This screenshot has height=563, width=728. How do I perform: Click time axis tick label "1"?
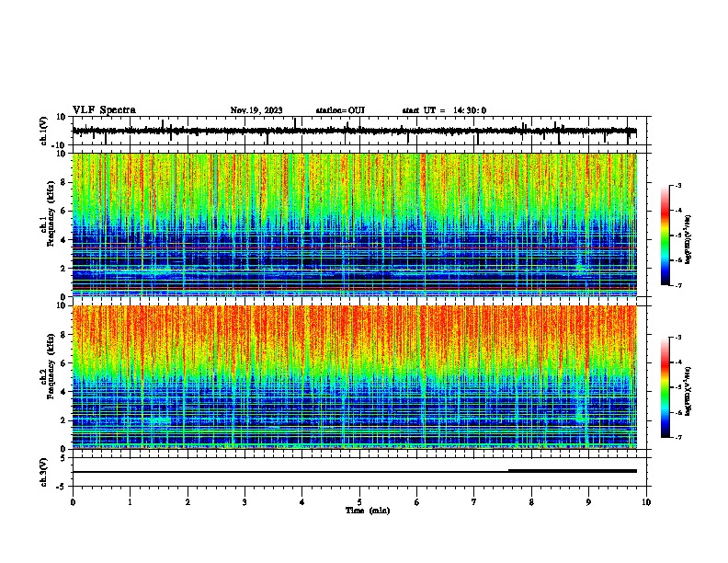(x=130, y=502)
